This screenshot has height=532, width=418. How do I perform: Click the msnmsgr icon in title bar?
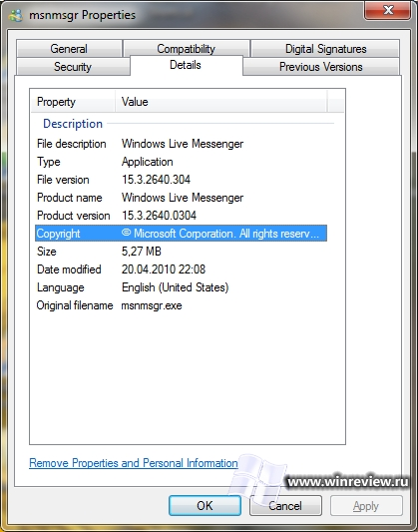pos(16,16)
